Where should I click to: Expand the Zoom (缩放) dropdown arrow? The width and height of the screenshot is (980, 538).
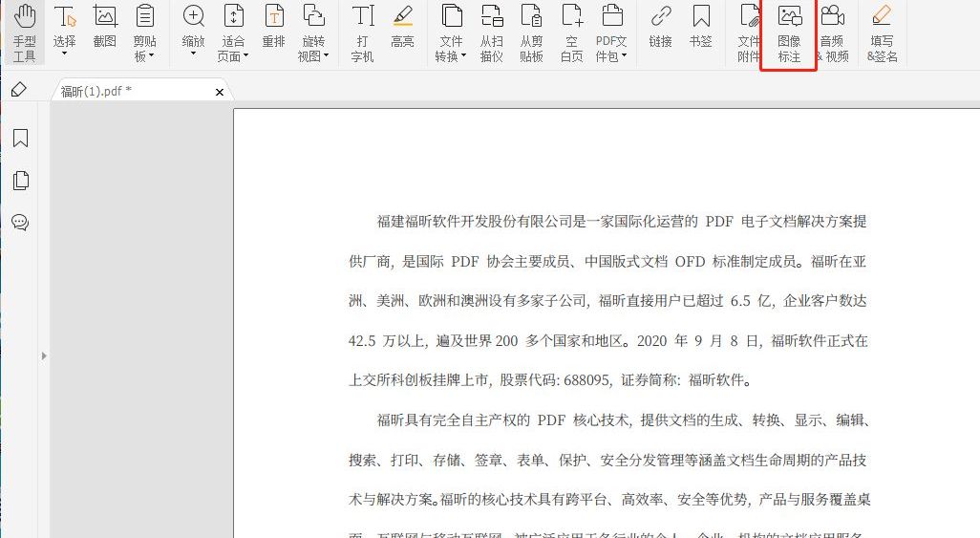tap(193, 54)
